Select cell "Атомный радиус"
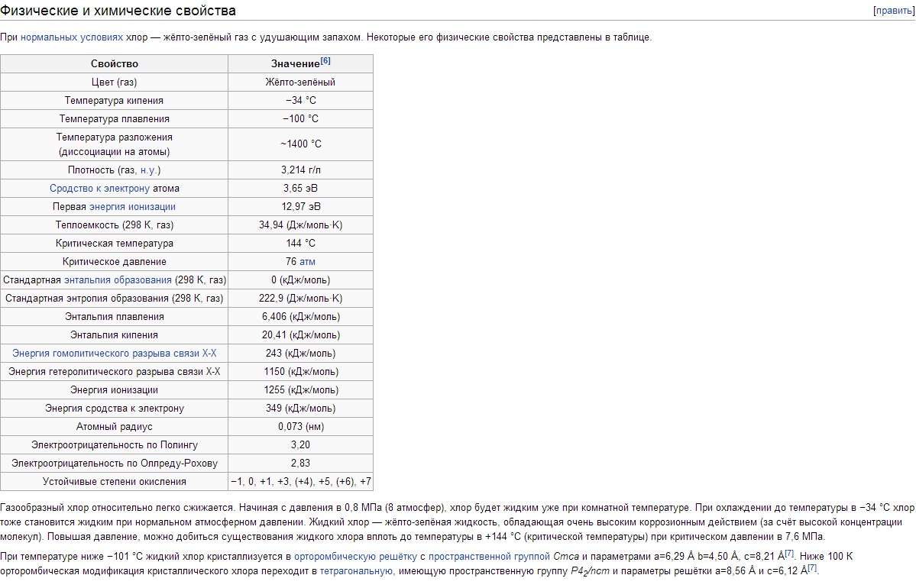 click(114, 427)
